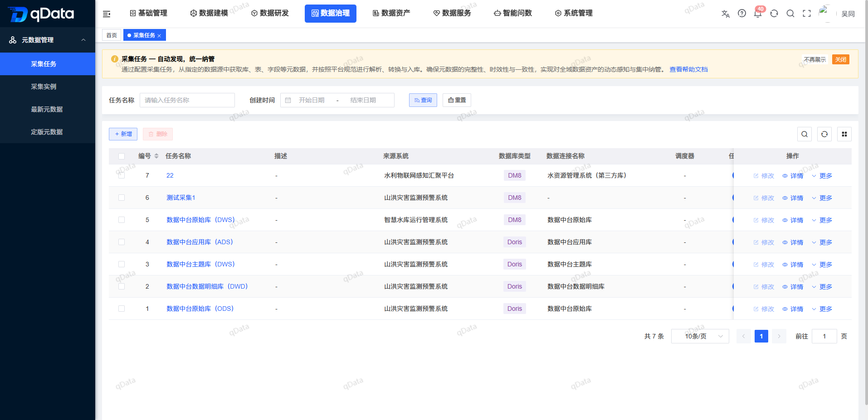Screen dimensions: 868x420
Task: Go to the next page arrow
Action: pos(779,336)
